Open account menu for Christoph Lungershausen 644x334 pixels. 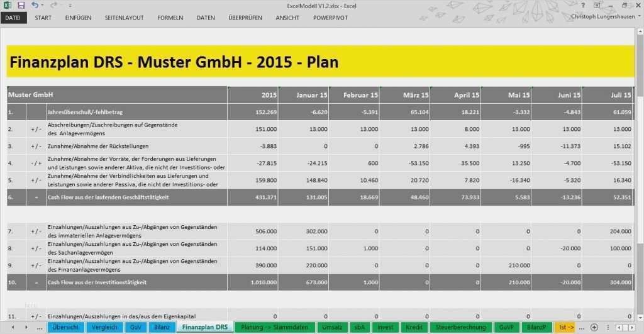[606, 17]
